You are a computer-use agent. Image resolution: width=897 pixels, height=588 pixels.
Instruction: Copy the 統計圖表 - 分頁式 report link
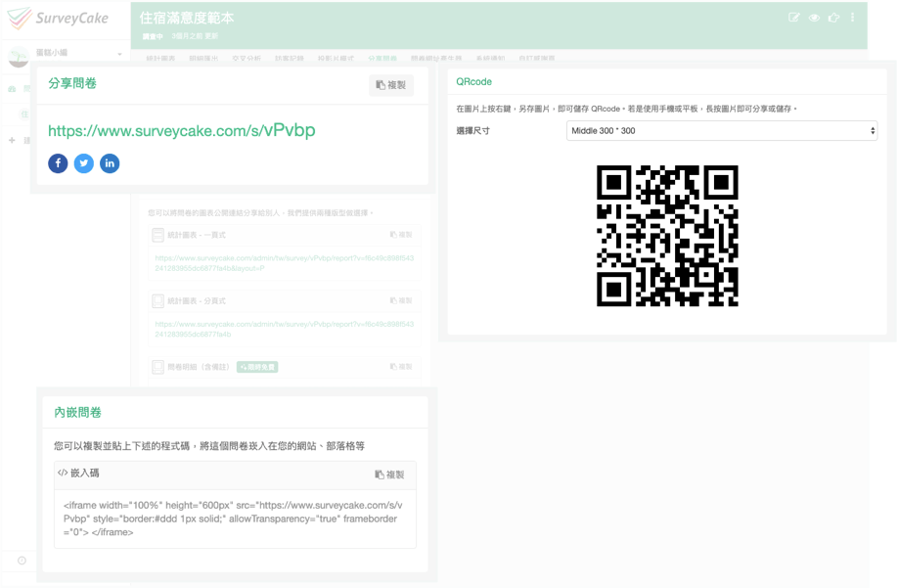401,300
